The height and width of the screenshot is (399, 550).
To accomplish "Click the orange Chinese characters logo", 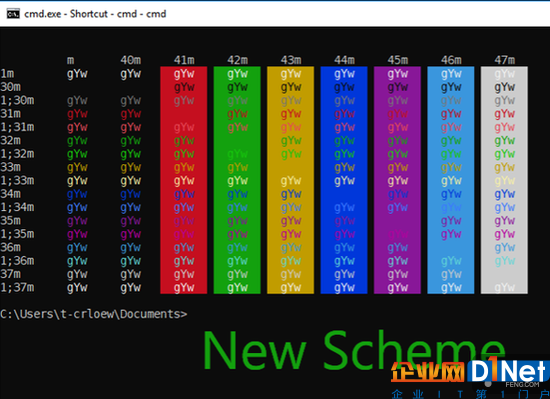I will pyautogui.click(x=429, y=373).
